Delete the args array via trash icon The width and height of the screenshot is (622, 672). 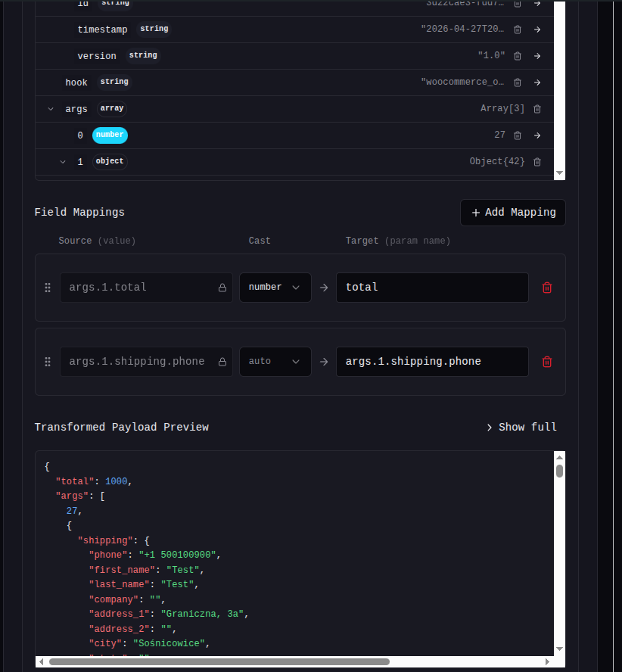click(537, 109)
